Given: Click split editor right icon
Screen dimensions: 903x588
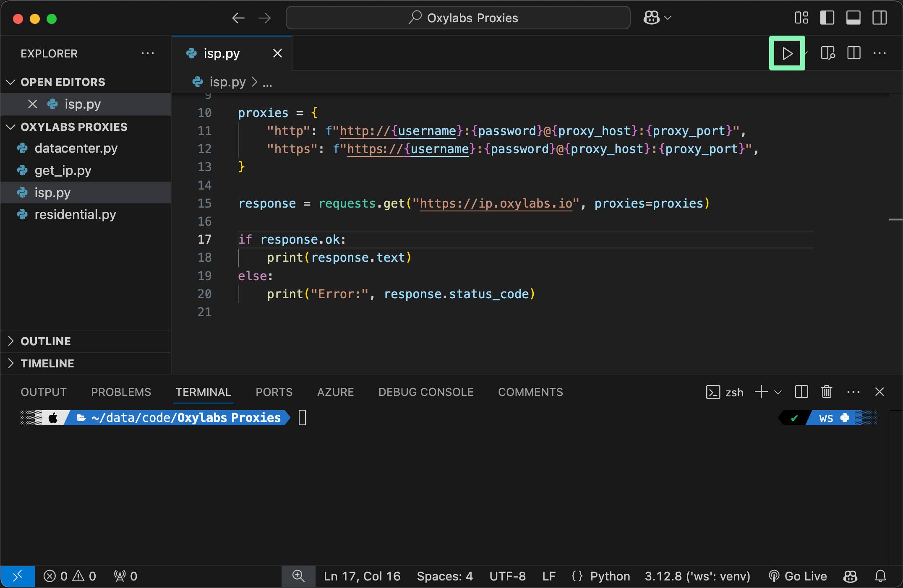Looking at the screenshot, I should (x=853, y=54).
